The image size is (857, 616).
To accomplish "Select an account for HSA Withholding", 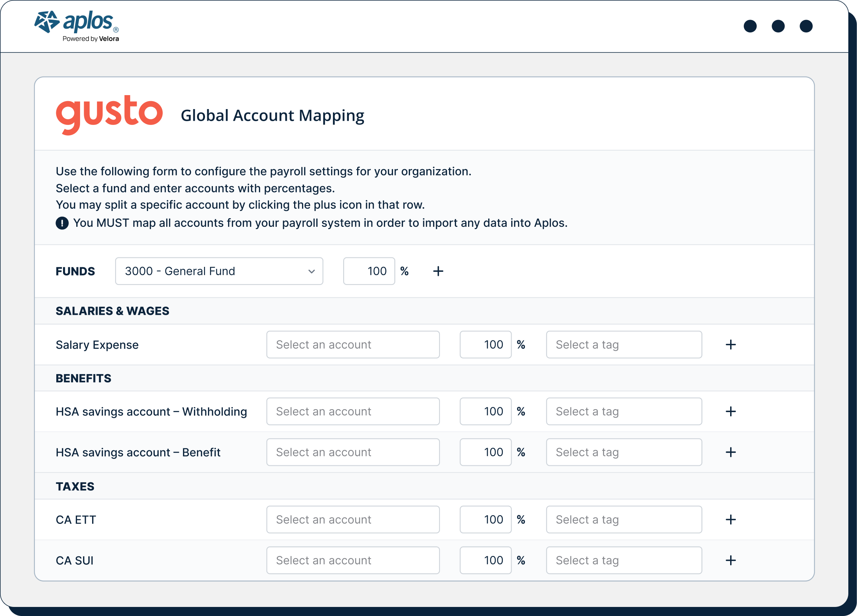I will click(353, 411).
